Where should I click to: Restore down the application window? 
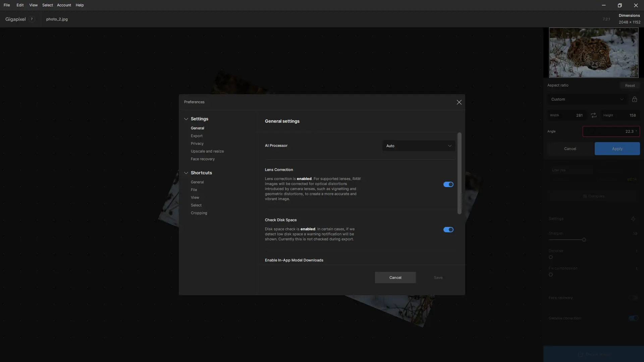coord(620,5)
